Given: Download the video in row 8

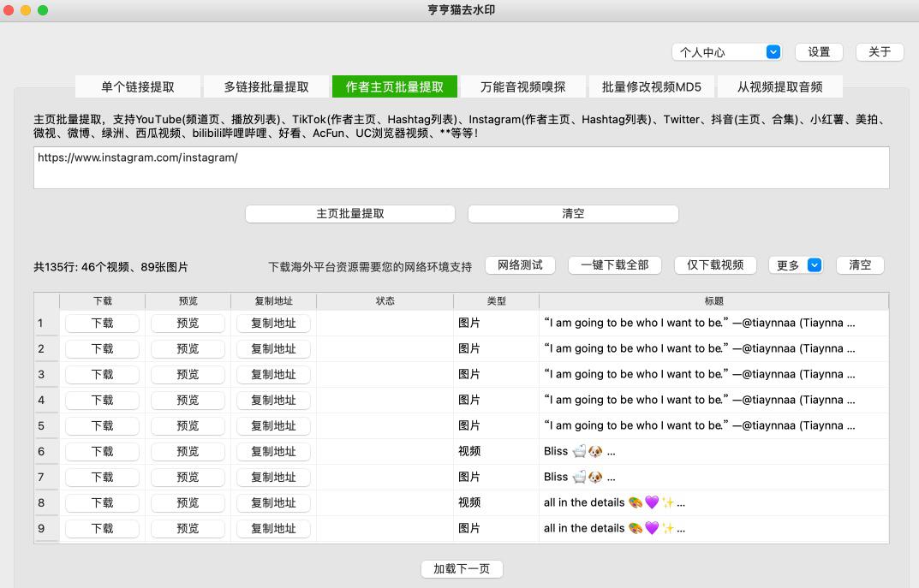Looking at the screenshot, I should pos(102,503).
